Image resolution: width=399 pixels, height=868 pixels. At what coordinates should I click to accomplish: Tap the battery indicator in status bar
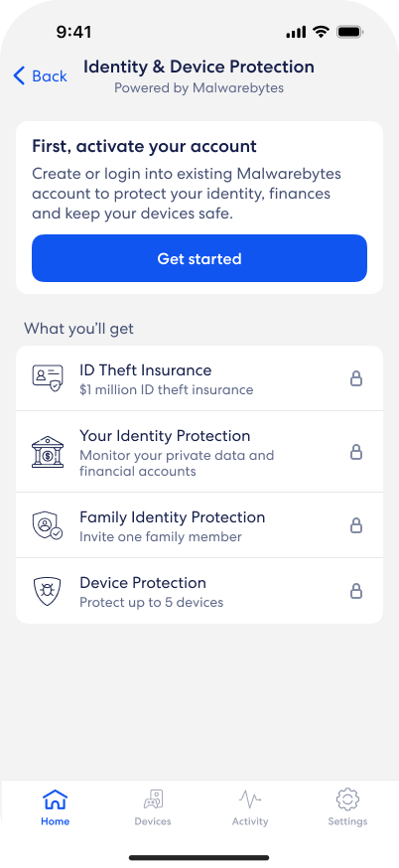349,32
